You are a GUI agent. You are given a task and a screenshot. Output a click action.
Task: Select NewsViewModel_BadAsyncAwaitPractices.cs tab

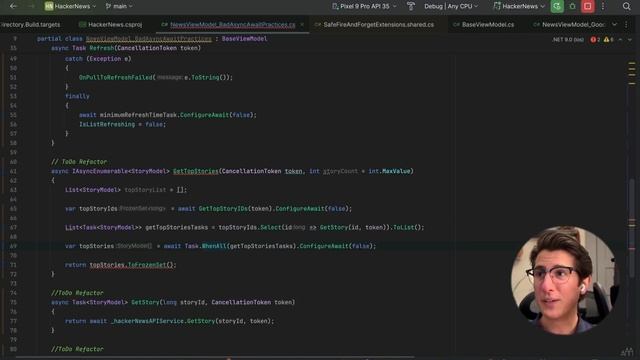pyautogui.click(x=233, y=24)
